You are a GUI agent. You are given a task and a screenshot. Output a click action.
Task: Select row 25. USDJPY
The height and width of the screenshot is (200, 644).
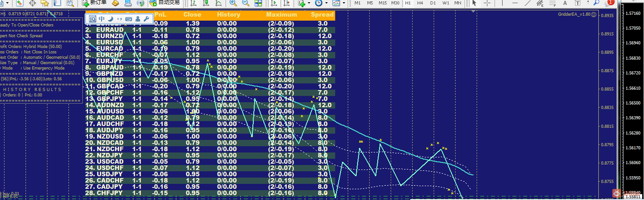[209, 174]
